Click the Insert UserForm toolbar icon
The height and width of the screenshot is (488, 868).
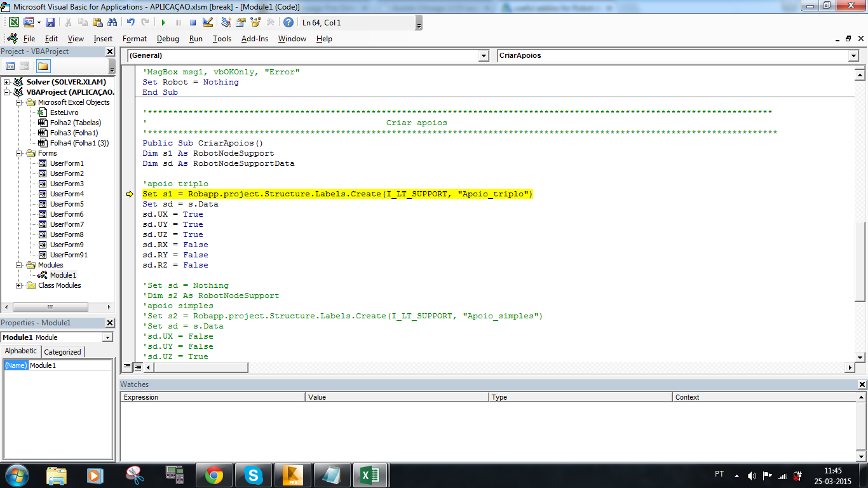[28, 22]
